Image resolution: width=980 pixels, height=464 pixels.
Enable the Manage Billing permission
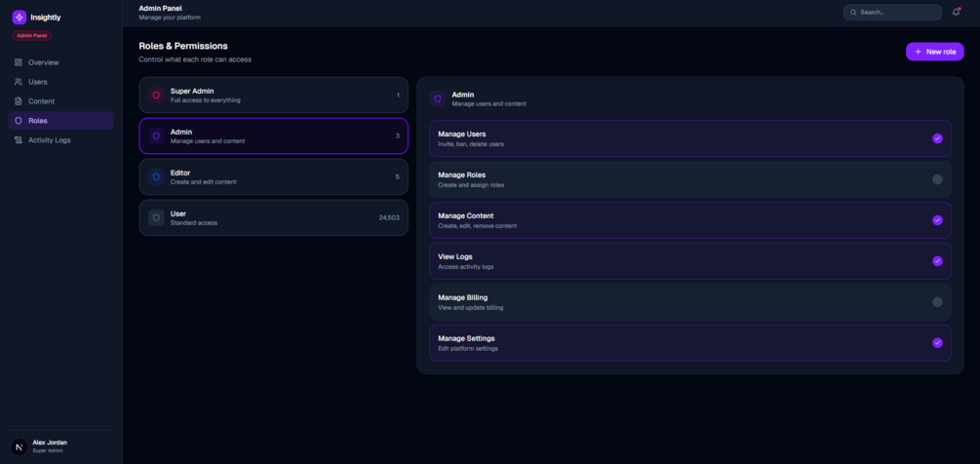click(x=937, y=301)
